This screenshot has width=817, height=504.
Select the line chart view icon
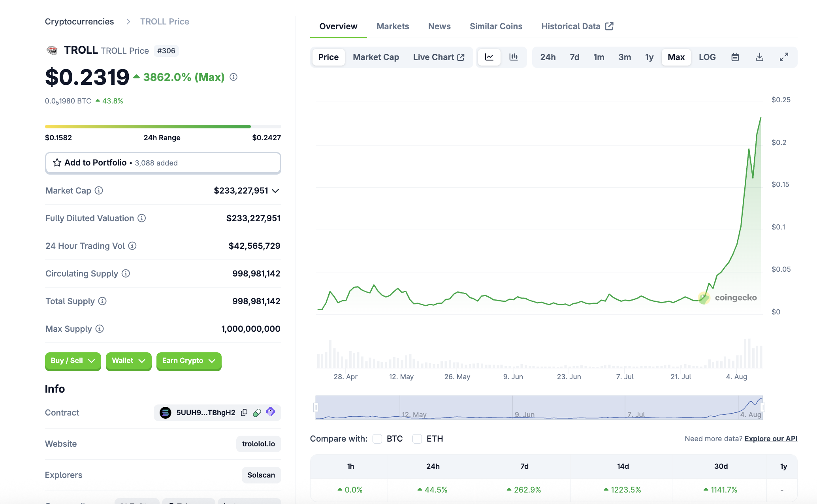point(489,57)
